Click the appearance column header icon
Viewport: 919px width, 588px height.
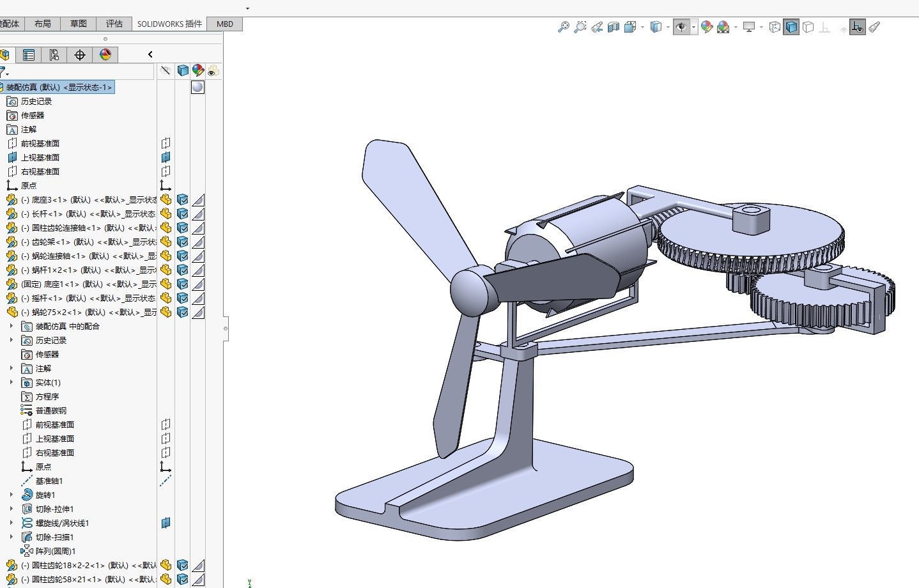[x=198, y=70]
